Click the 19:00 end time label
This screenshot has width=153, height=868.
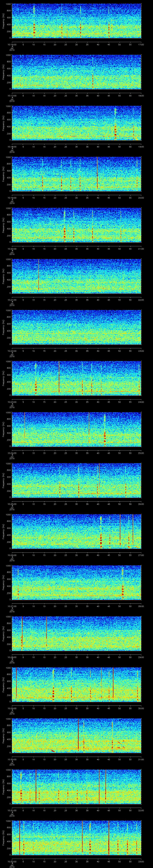pos(141,147)
